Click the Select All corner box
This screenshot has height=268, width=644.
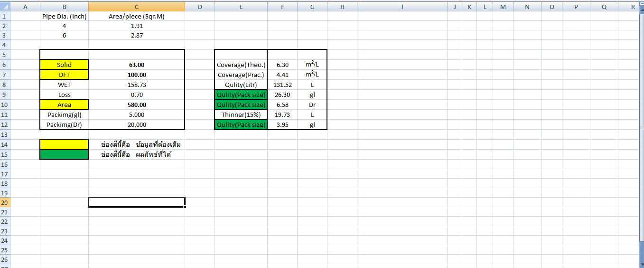5,6
